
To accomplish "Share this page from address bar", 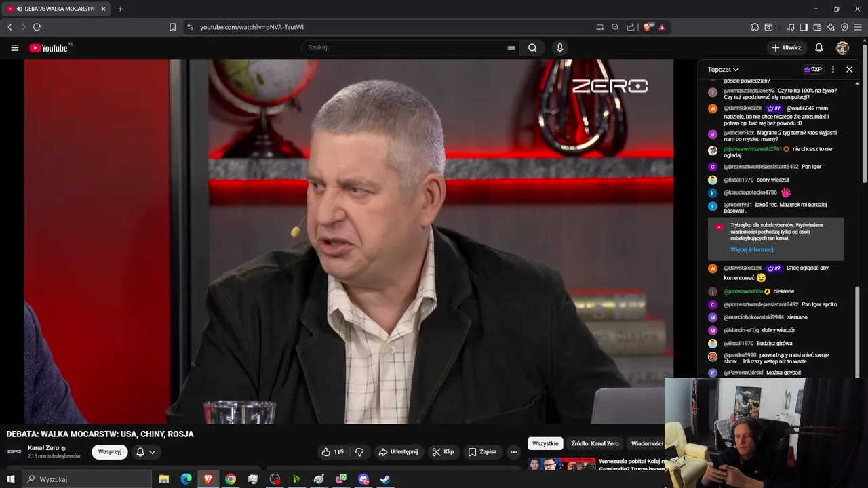I will (x=631, y=27).
